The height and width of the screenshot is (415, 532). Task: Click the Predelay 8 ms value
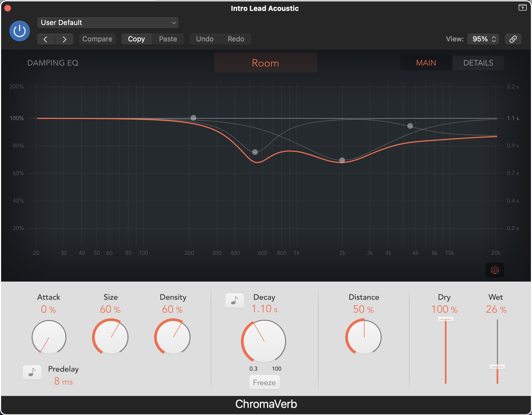pyautogui.click(x=63, y=381)
